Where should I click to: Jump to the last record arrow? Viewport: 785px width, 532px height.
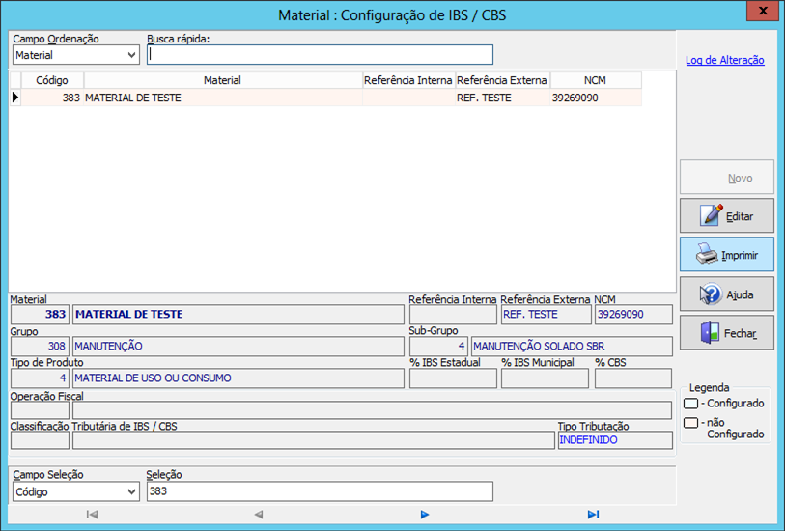tap(593, 515)
